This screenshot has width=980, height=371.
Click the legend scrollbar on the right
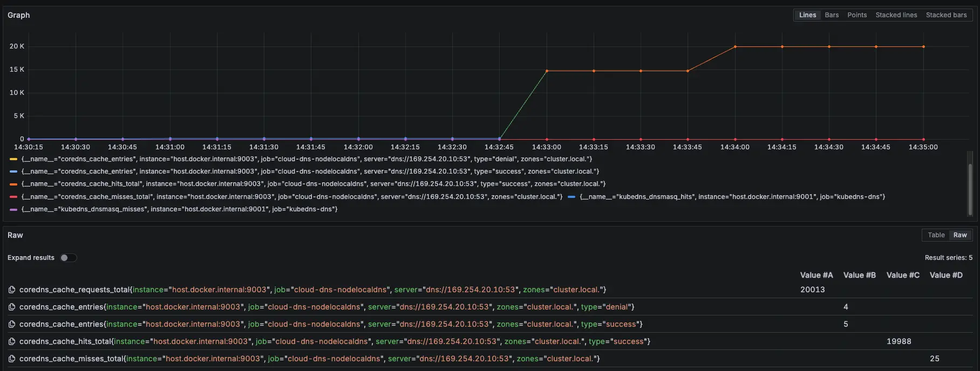(970, 183)
